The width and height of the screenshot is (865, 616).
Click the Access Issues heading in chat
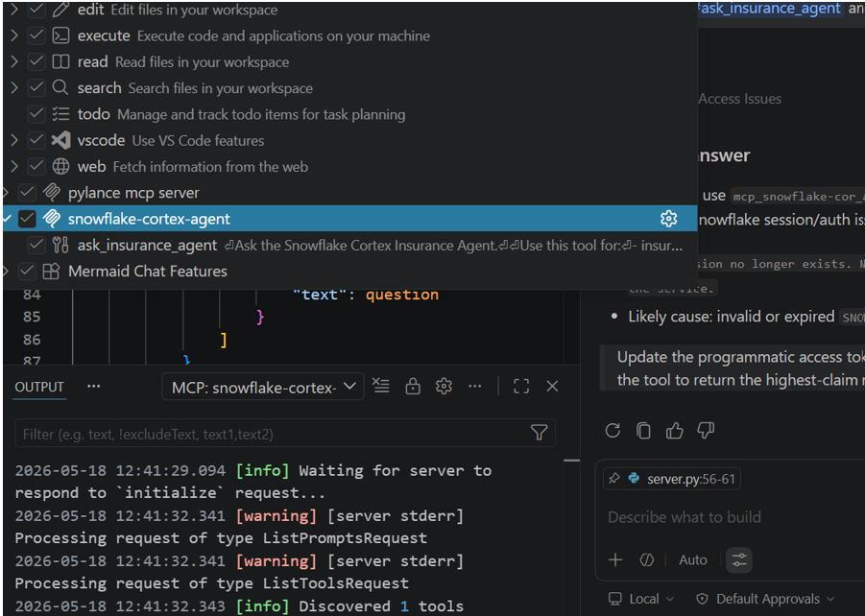[x=740, y=99]
